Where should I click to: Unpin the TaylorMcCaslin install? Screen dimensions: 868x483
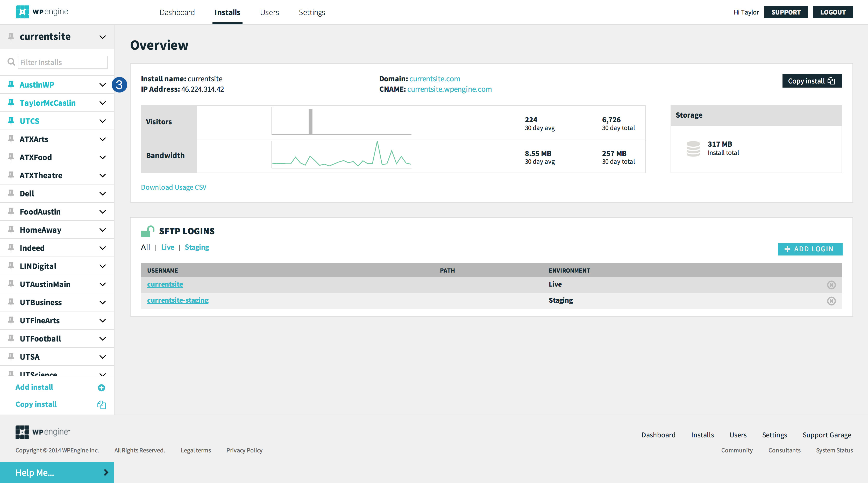[x=11, y=103]
